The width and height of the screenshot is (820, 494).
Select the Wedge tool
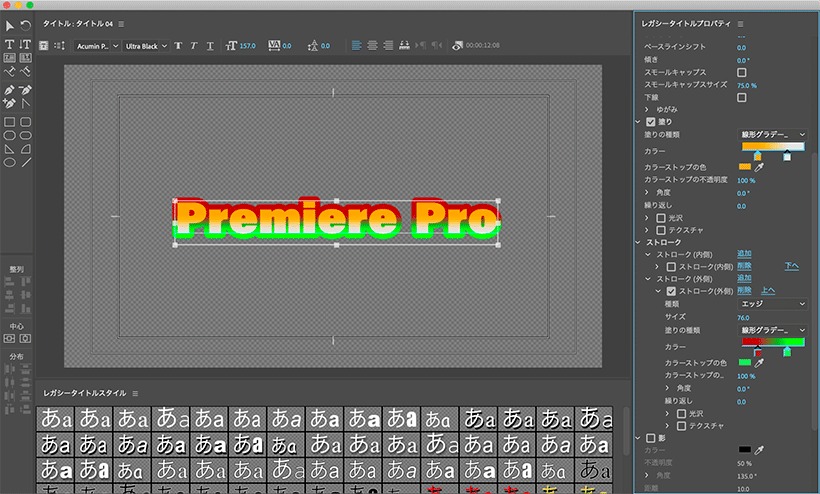(9, 149)
